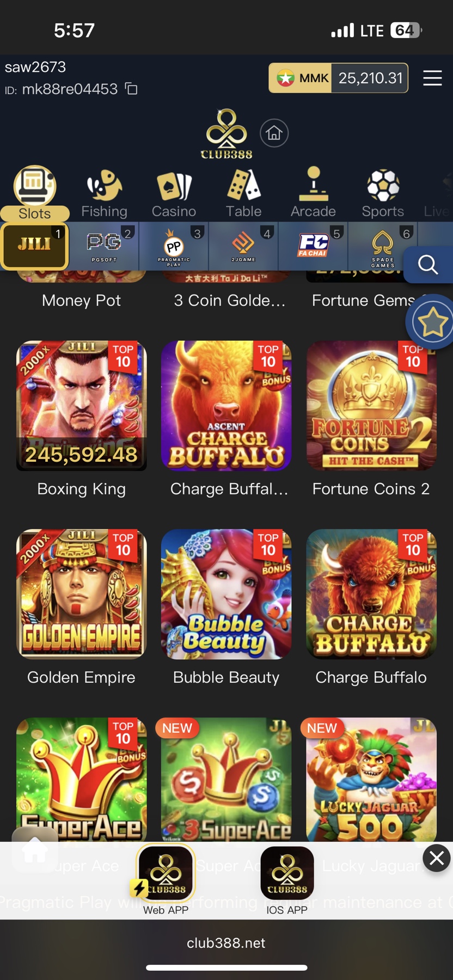Tap the home icon beside Club388 logo

274,133
